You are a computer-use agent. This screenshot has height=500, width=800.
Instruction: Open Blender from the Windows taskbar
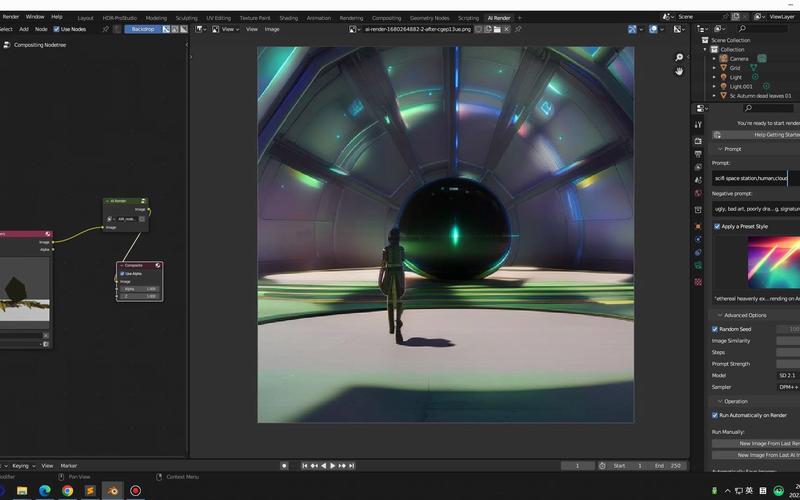112,491
